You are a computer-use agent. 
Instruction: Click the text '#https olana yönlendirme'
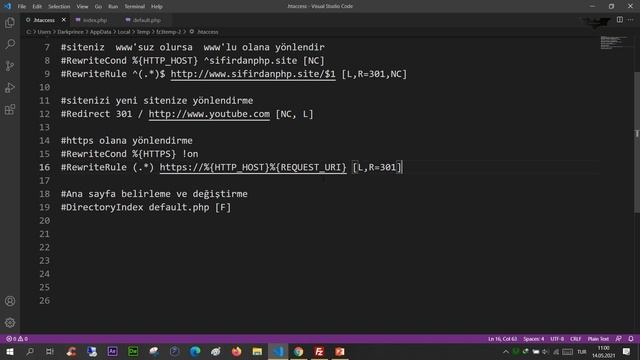point(127,141)
